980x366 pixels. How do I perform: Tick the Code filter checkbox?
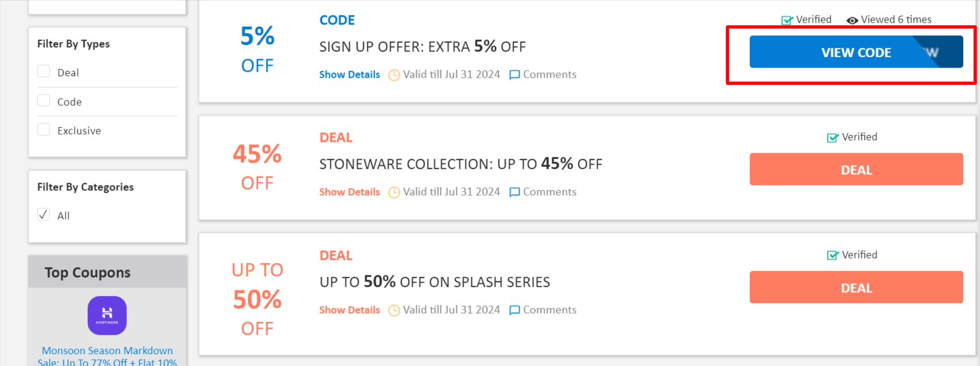coord(44,101)
